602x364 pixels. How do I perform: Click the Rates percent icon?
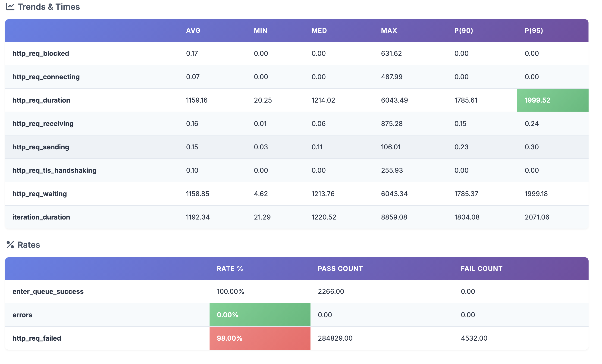(x=10, y=245)
